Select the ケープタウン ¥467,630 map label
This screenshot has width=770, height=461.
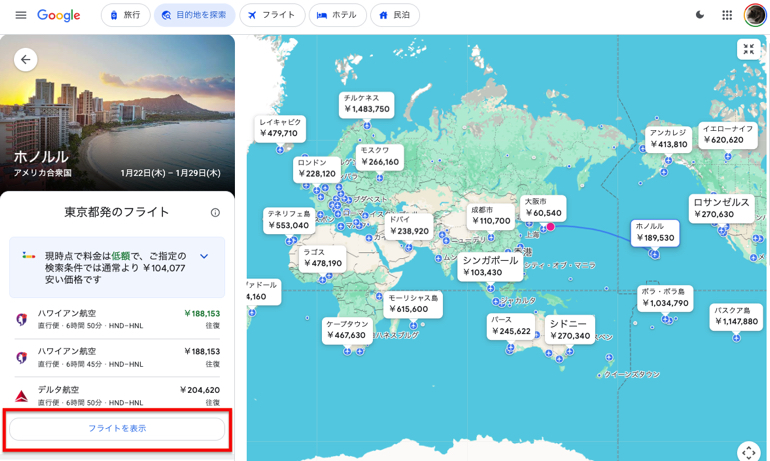(x=347, y=330)
